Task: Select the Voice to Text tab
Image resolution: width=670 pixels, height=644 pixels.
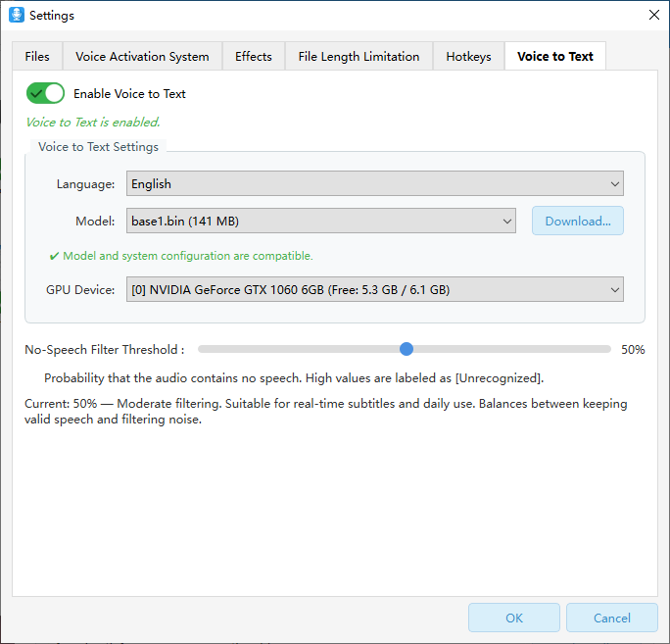Action: [555, 56]
